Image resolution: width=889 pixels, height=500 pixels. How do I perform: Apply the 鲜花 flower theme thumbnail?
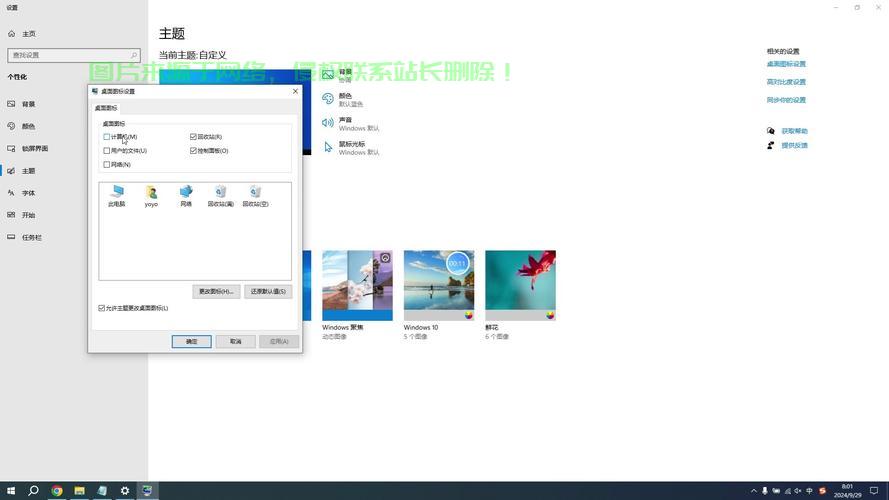(x=520, y=285)
